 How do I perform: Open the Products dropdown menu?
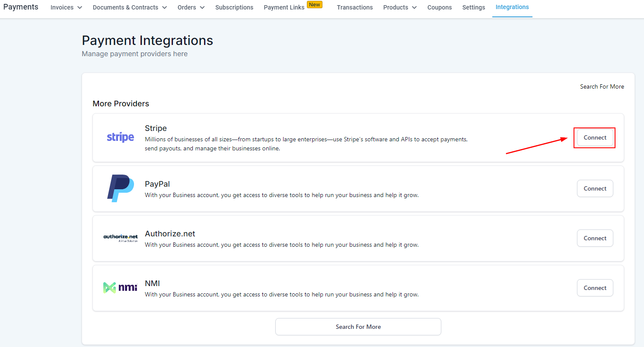[400, 7]
